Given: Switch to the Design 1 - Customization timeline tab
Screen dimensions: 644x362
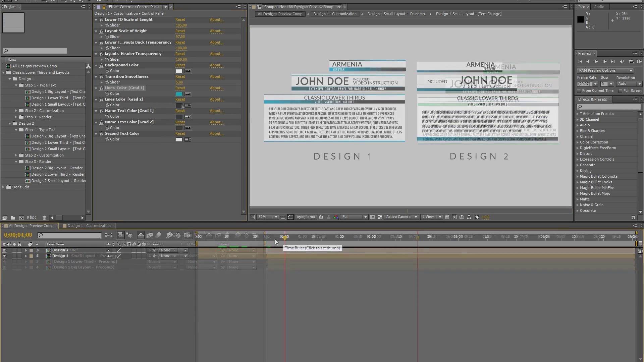Looking at the screenshot, I should point(89,226).
